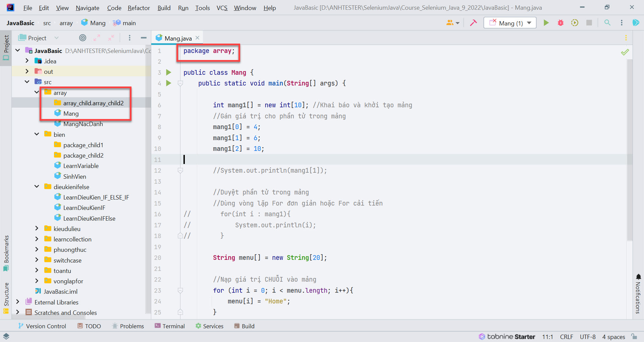Image resolution: width=644 pixels, height=342 pixels.
Task: Click the grey Stop square button
Action: tap(589, 23)
